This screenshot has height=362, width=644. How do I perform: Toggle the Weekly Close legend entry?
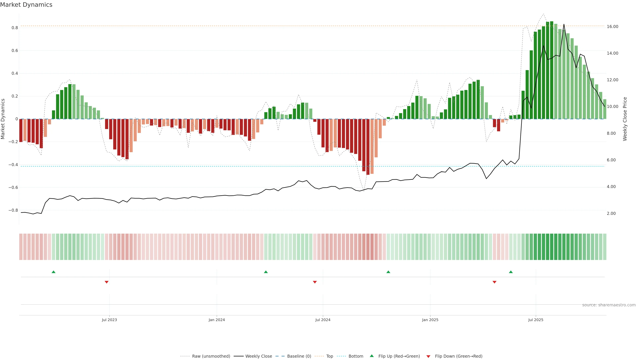pos(258,356)
